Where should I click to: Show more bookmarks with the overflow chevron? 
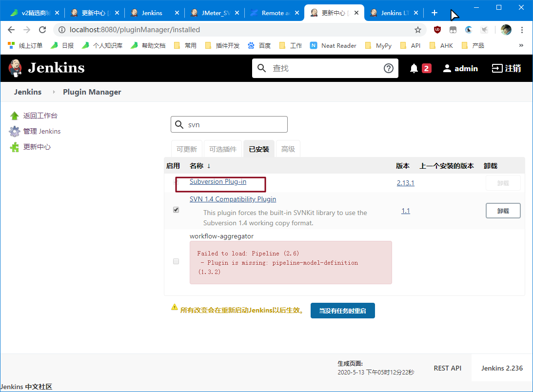pyautogui.click(x=521, y=45)
